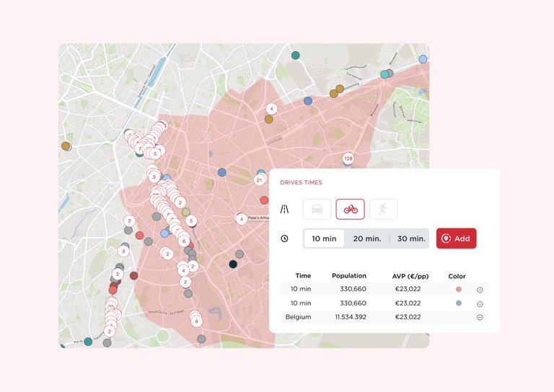Click the Belgium population value 11.534.392
Image resolution: width=554 pixels, height=392 pixels.
[x=351, y=317]
